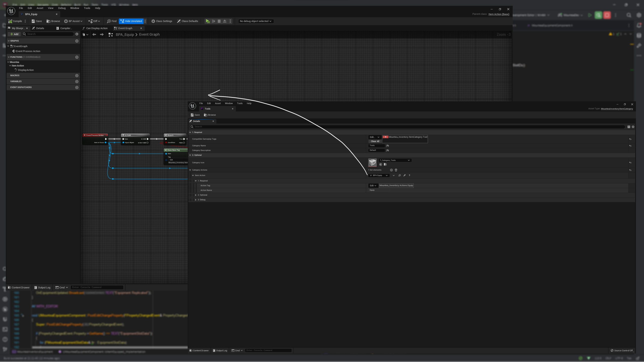Image resolution: width=644 pixels, height=362 pixels.
Task: Collapse the 1. Required details section
Action: click(190, 132)
